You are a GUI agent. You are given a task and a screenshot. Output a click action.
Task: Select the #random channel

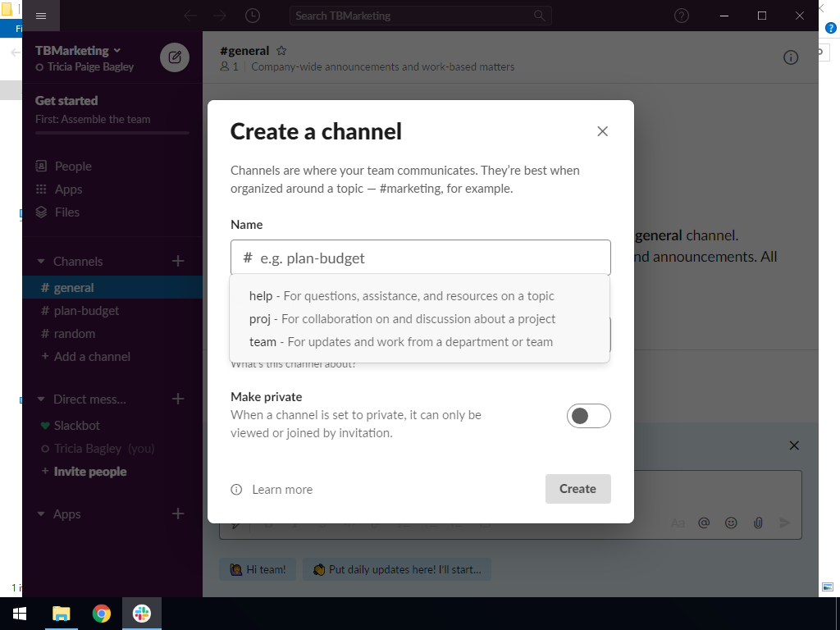click(112, 334)
